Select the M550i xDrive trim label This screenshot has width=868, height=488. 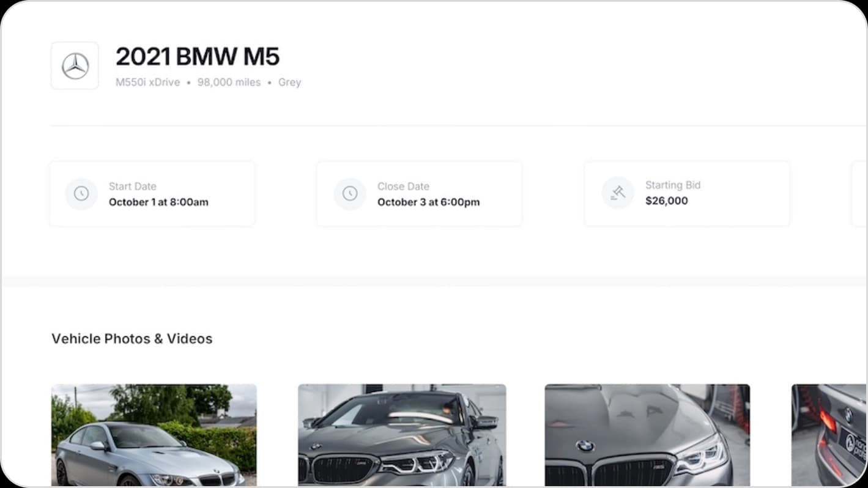click(147, 82)
